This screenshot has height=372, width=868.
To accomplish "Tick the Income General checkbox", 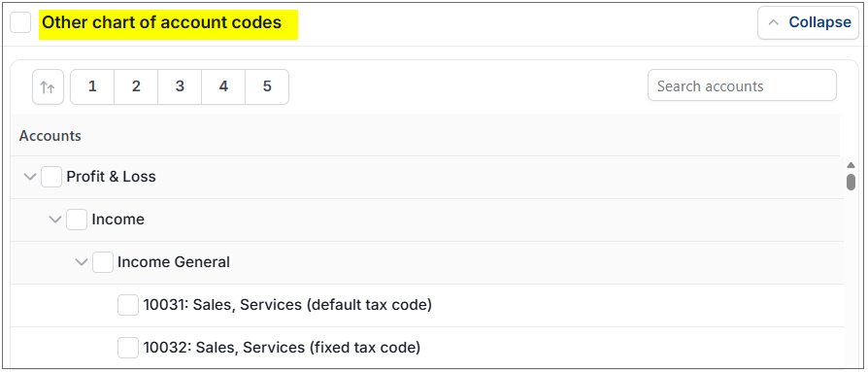I will (x=102, y=262).
